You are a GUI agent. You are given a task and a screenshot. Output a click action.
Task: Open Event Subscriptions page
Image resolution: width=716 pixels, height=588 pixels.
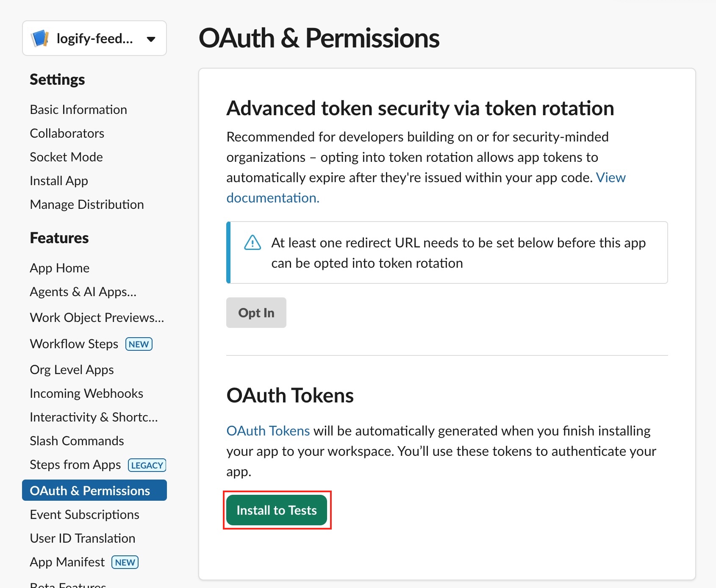pos(84,515)
